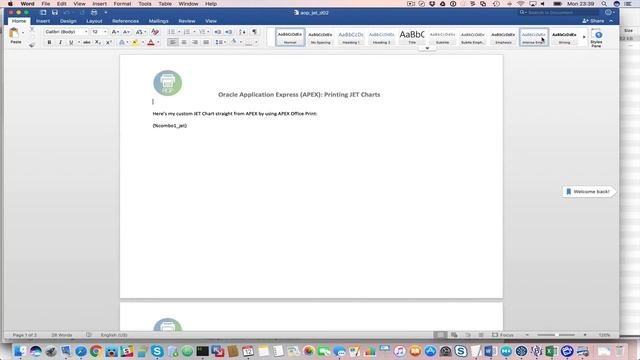This screenshot has height=360, width=640.
Task: Switch to the Design tab
Action: click(68, 21)
